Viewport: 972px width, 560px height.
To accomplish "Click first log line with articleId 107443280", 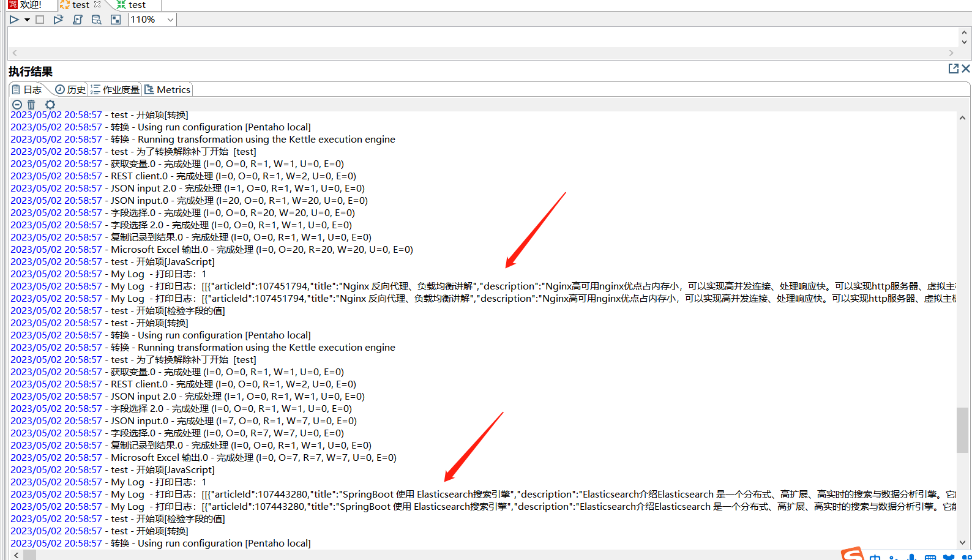I will click(484, 495).
